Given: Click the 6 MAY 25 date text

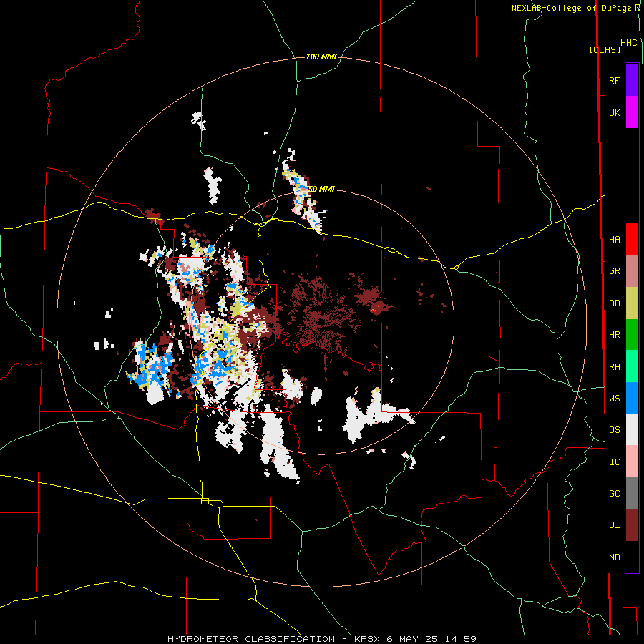Looking at the screenshot, I should (x=413, y=639).
